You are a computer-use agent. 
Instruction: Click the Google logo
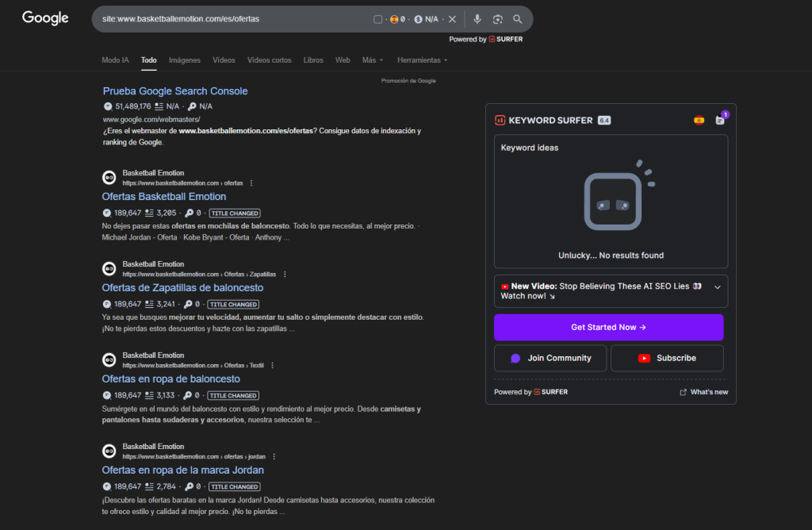coord(45,18)
